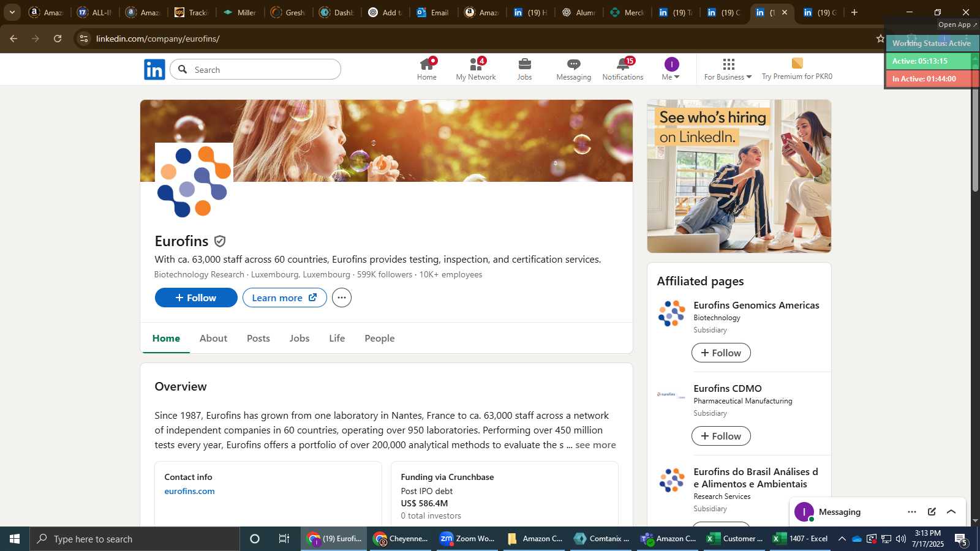
Task: Open Windows Start menu
Action: [15, 539]
